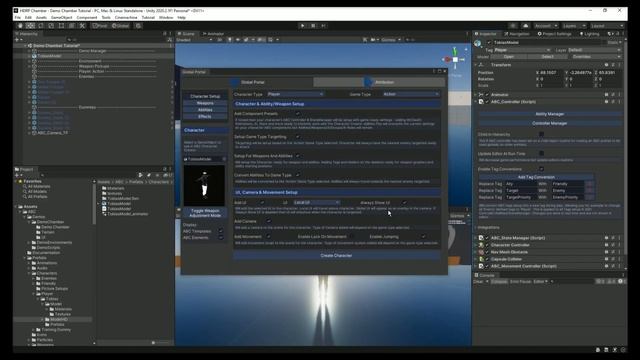
Task: Toggle the Add UI checkbox
Action: click(x=262, y=202)
